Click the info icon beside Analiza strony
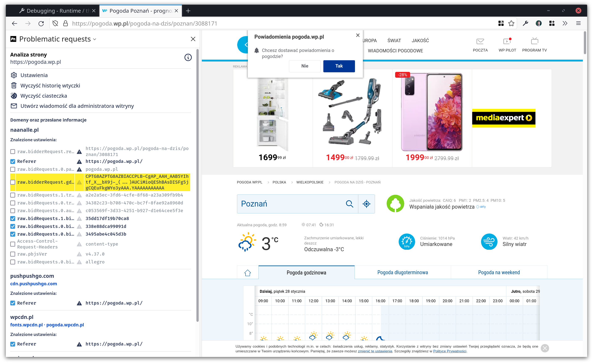Viewport: 593px width, 364px height. coord(188,58)
